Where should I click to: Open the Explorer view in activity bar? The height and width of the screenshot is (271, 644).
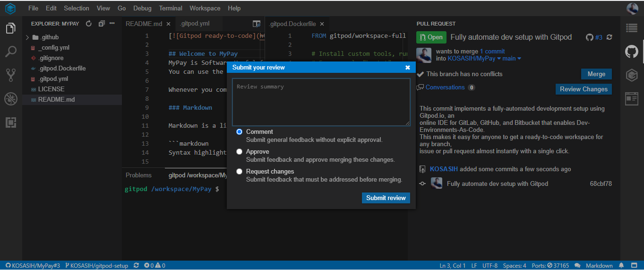coord(10,28)
